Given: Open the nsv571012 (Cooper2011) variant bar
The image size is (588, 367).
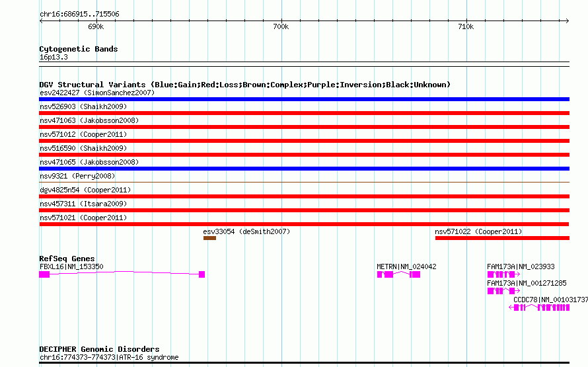Looking at the screenshot, I should pos(304,141).
